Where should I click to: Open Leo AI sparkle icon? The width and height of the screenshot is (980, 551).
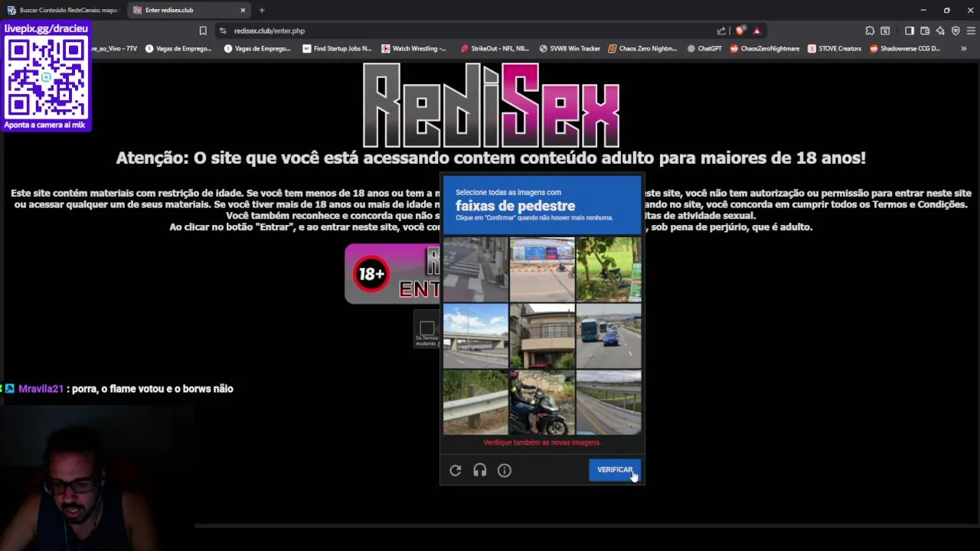[940, 31]
